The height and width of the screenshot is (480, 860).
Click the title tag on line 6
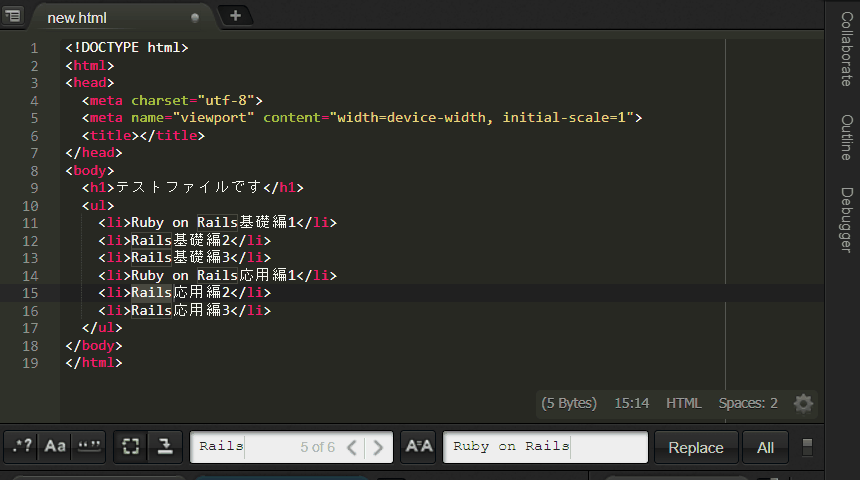click(x=143, y=135)
